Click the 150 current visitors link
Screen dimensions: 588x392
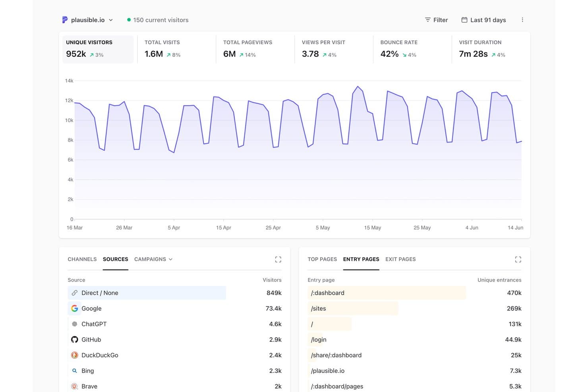[158, 20]
